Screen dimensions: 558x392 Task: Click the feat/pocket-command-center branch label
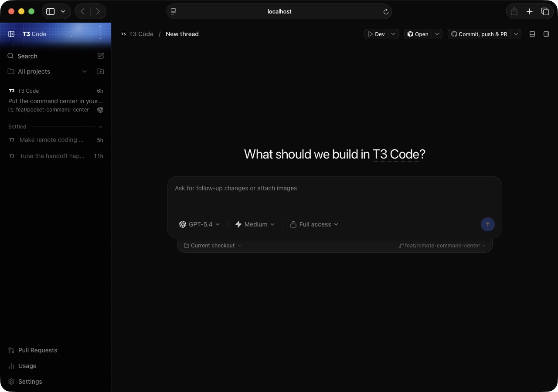point(52,110)
